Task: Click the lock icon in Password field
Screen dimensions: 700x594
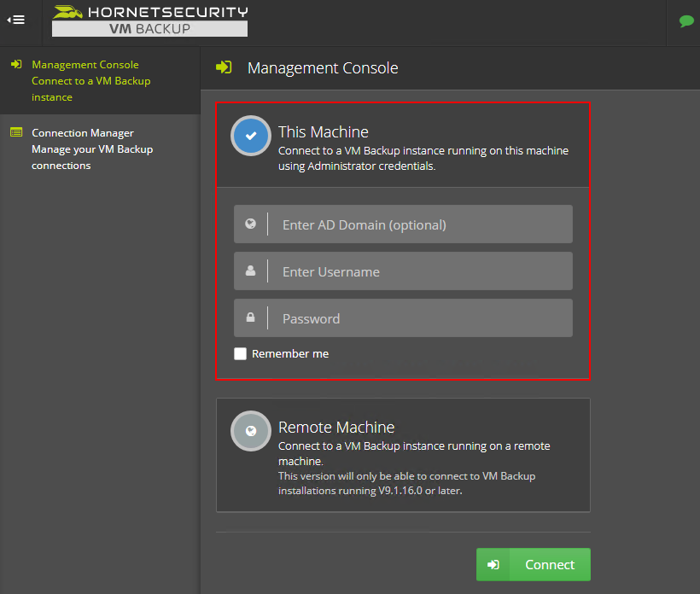Action: [x=250, y=317]
